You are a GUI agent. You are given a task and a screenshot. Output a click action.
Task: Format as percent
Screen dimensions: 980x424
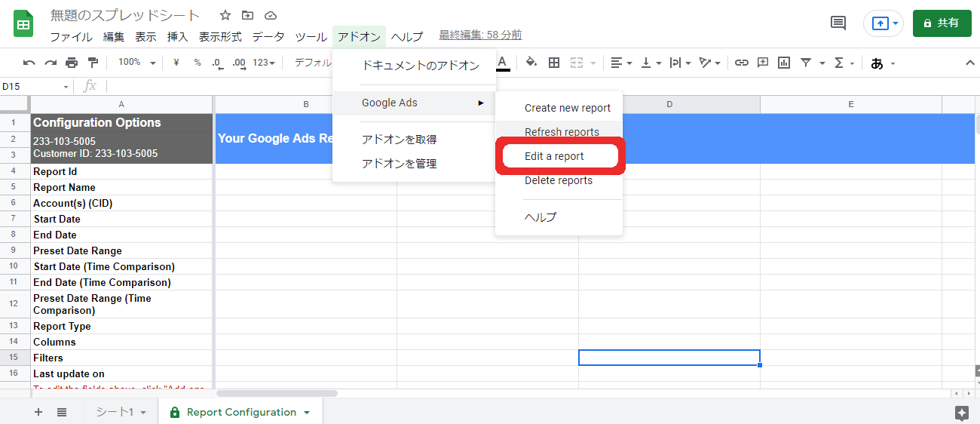[x=198, y=63]
